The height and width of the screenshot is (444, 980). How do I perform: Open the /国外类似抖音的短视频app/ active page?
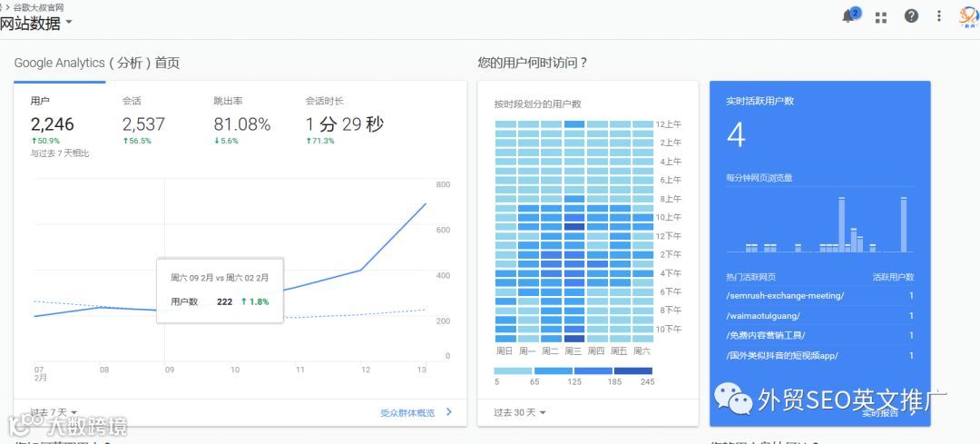[782, 356]
